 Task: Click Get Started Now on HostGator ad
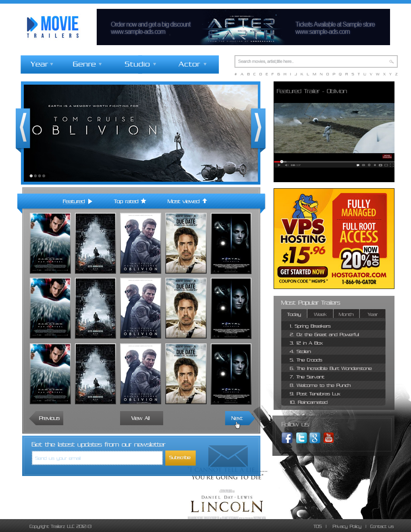(303, 272)
